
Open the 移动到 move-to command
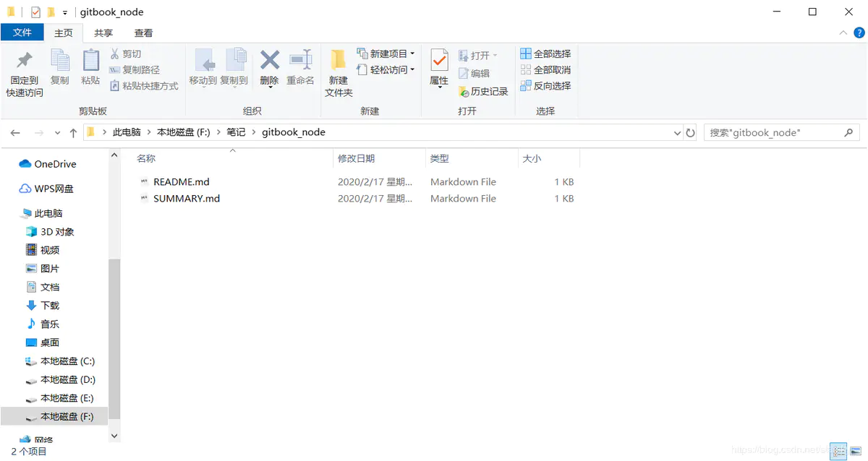tap(203, 69)
